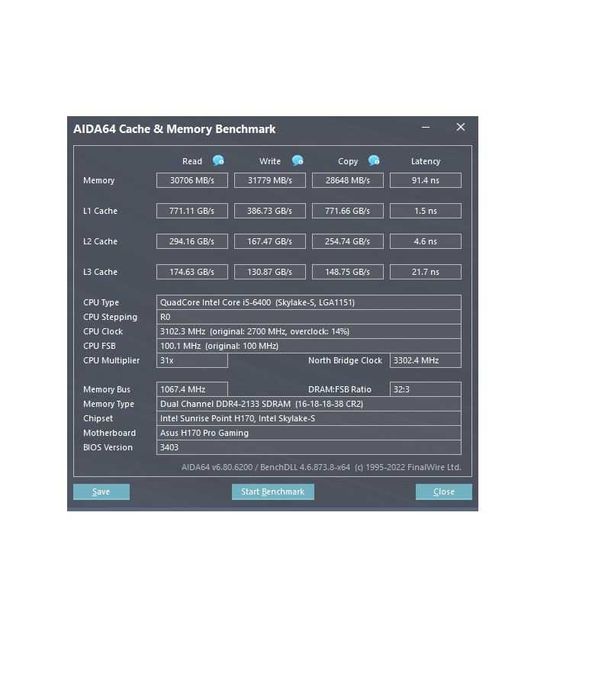This screenshot has height=700, width=592.
Task: Click the L2 Cache row label
Action: pyautogui.click(x=100, y=242)
